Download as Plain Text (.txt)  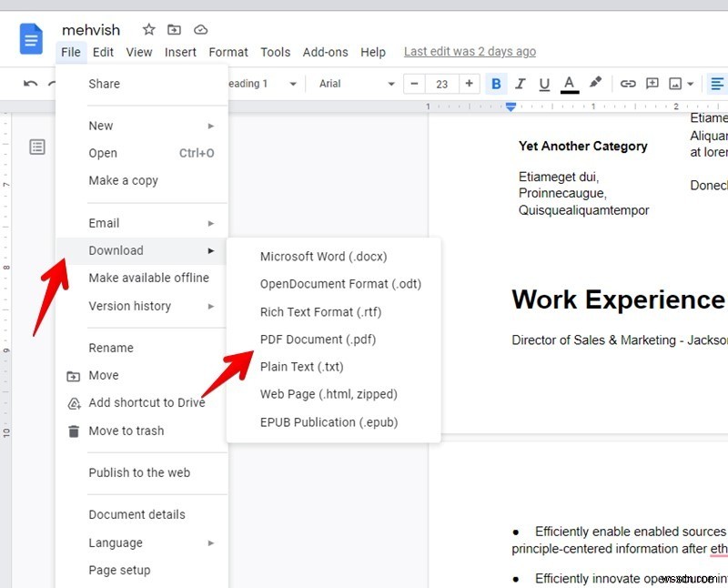[x=333, y=367]
